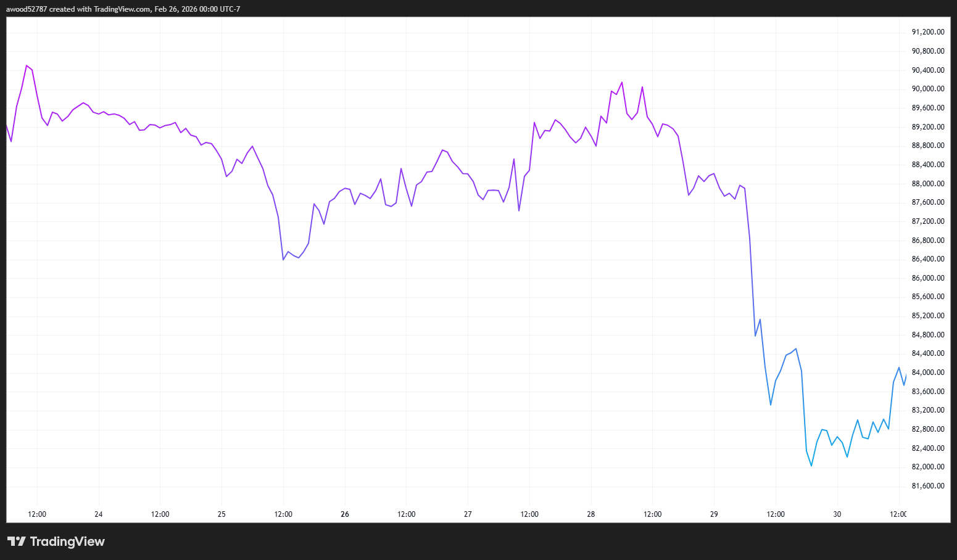Select the 30 date label on the time axis

[837, 514]
